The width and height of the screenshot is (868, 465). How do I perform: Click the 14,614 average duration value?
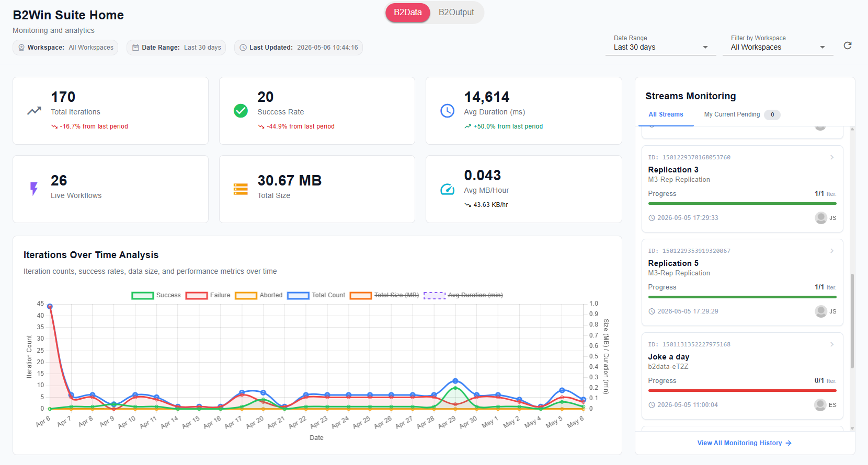pyautogui.click(x=487, y=97)
